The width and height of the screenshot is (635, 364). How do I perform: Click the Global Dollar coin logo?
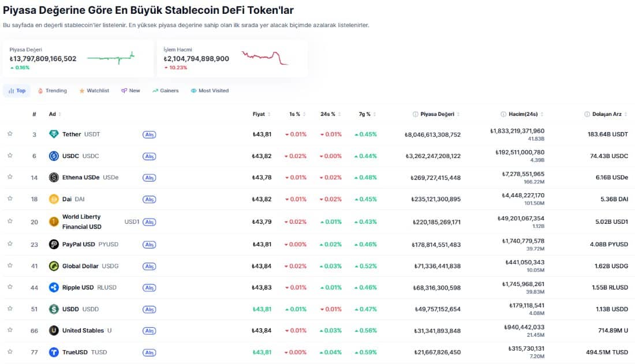(54, 266)
